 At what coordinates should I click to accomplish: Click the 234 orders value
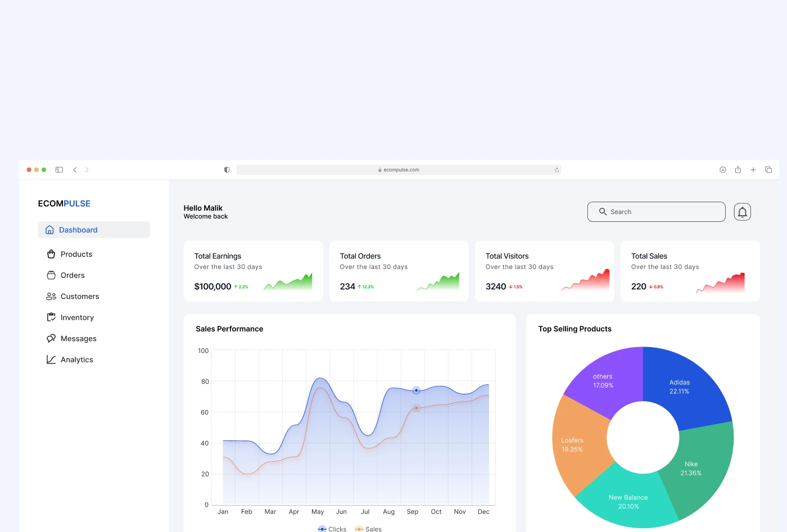tap(347, 287)
